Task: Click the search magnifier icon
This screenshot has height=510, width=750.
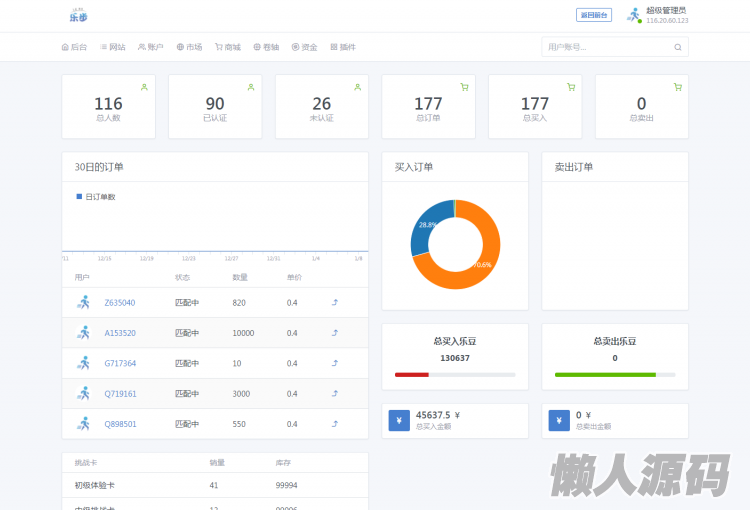Action: 677,47
